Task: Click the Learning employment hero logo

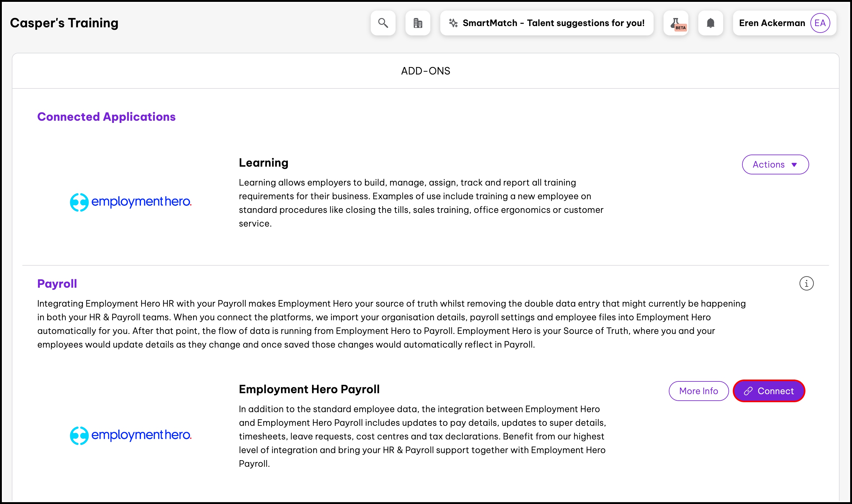Action: (x=131, y=202)
